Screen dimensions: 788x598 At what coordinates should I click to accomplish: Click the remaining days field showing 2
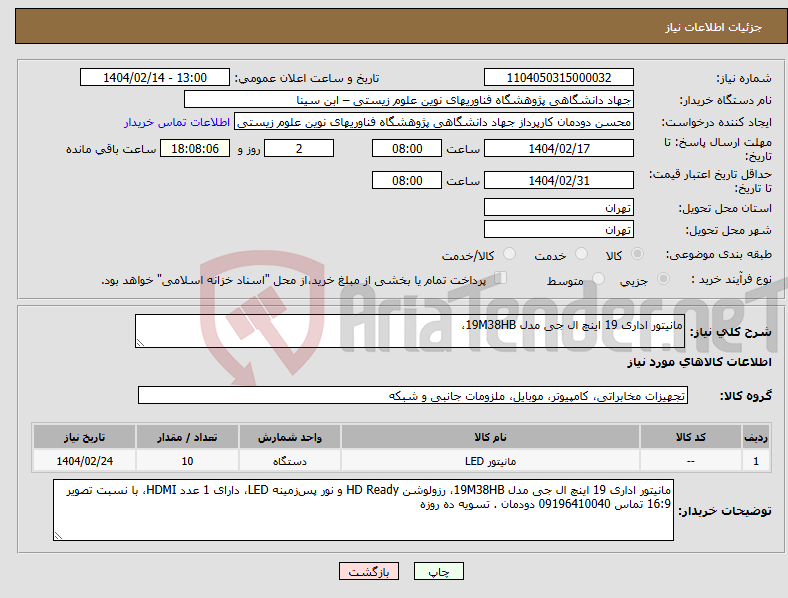coord(299,148)
